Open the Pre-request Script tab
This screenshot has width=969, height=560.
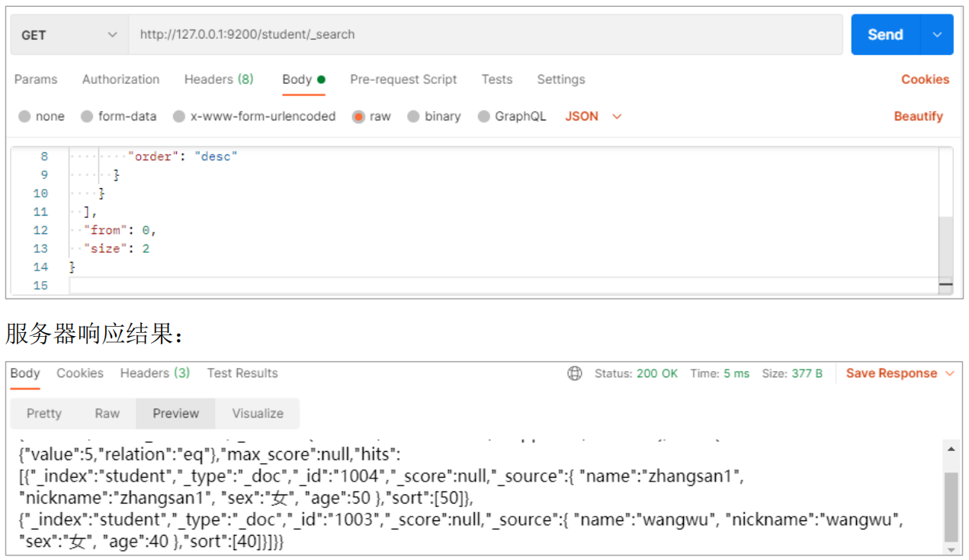click(x=403, y=79)
